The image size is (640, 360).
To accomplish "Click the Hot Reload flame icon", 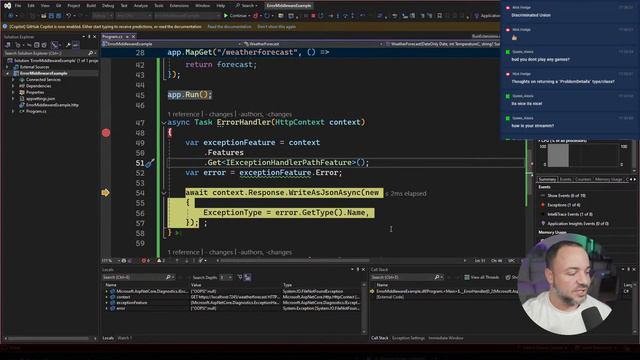I will [x=256, y=16].
